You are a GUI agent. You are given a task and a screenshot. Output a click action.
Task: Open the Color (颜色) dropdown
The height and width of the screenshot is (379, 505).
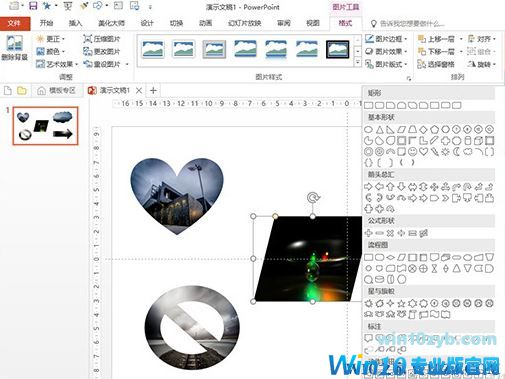pos(50,51)
